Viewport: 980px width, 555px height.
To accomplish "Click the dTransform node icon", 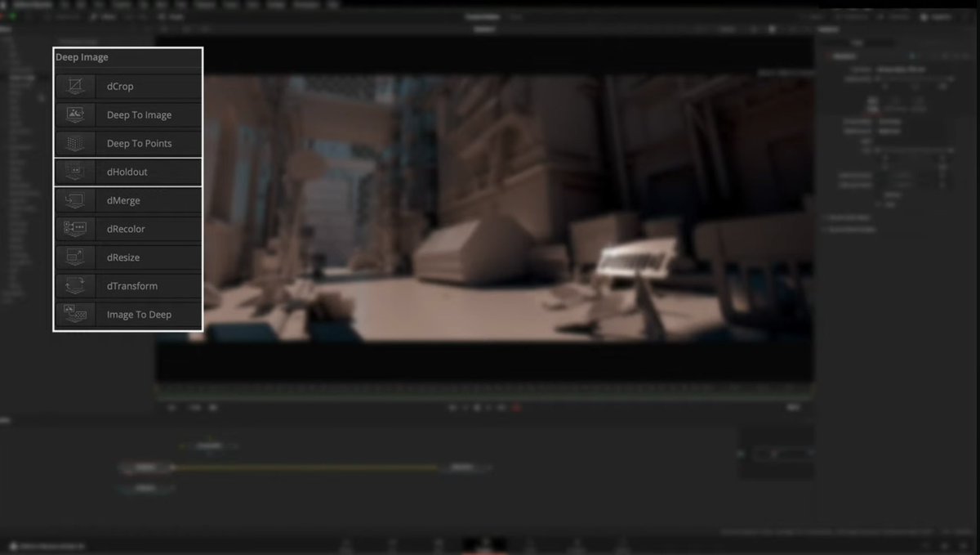I will (75, 285).
